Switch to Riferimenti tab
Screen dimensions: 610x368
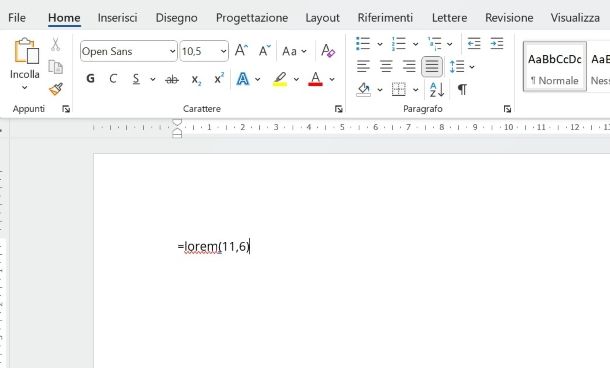click(x=385, y=18)
